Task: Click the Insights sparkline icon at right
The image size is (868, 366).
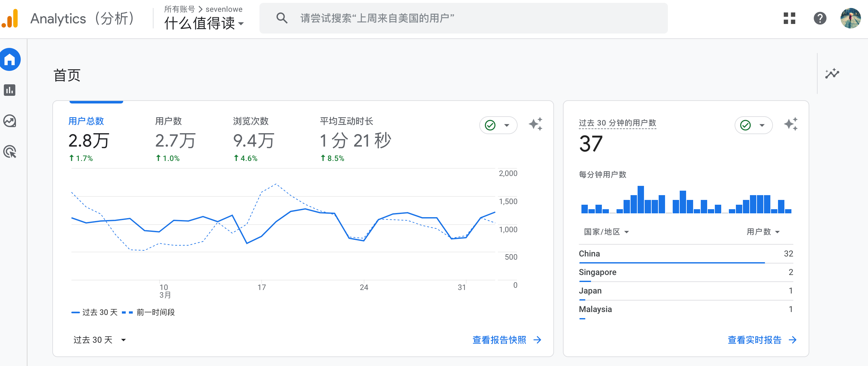Action: click(x=832, y=73)
